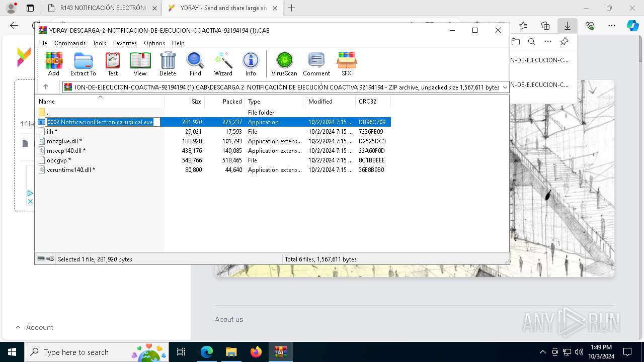Open File Explorer from taskbar
The image size is (644, 362).
coord(231,352)
